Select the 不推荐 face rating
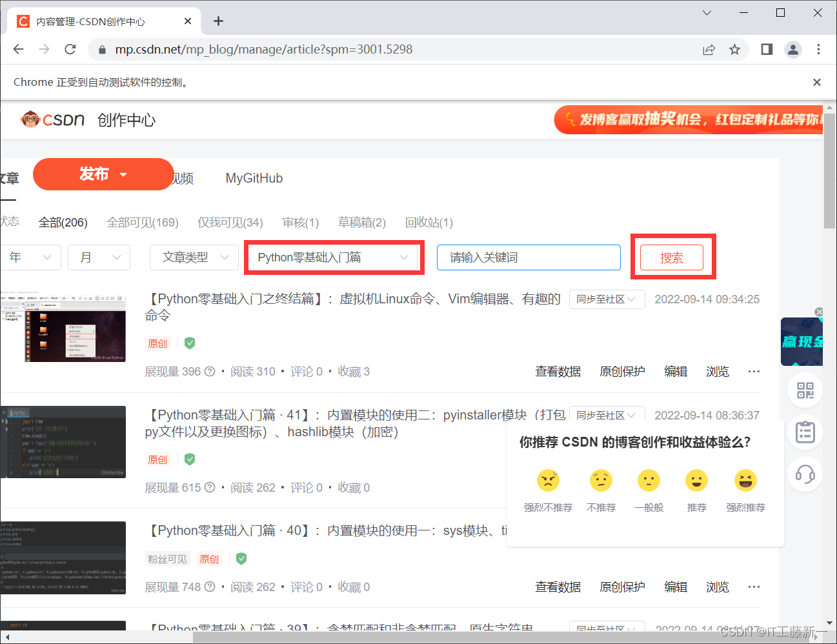This screenshot has height=644, width=837. pos(601,480)
